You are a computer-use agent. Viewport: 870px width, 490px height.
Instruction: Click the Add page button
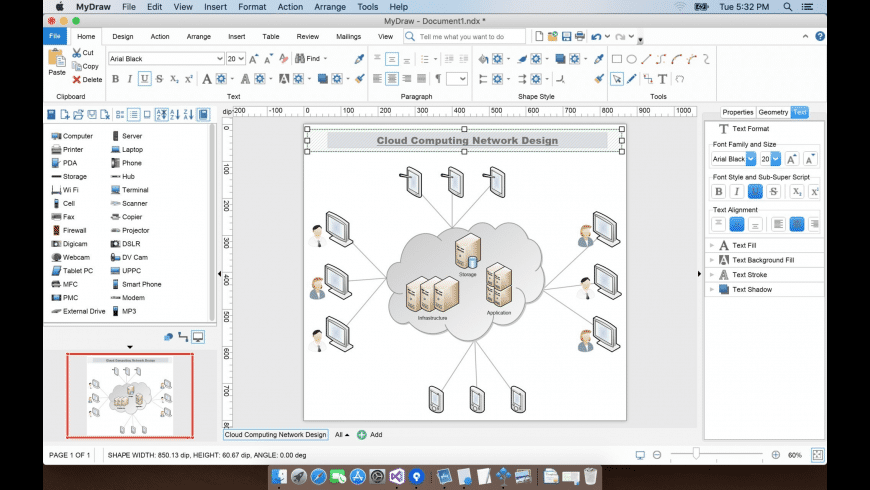point(369,435)
